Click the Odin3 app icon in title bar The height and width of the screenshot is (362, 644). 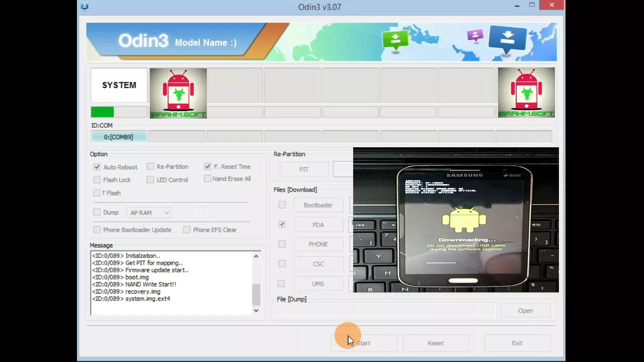(85, 7)
